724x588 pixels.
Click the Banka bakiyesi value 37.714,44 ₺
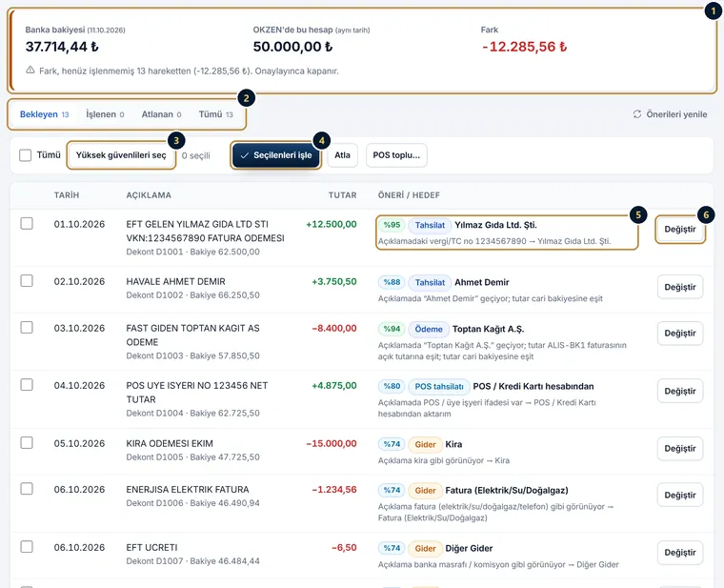click(62, 47)
